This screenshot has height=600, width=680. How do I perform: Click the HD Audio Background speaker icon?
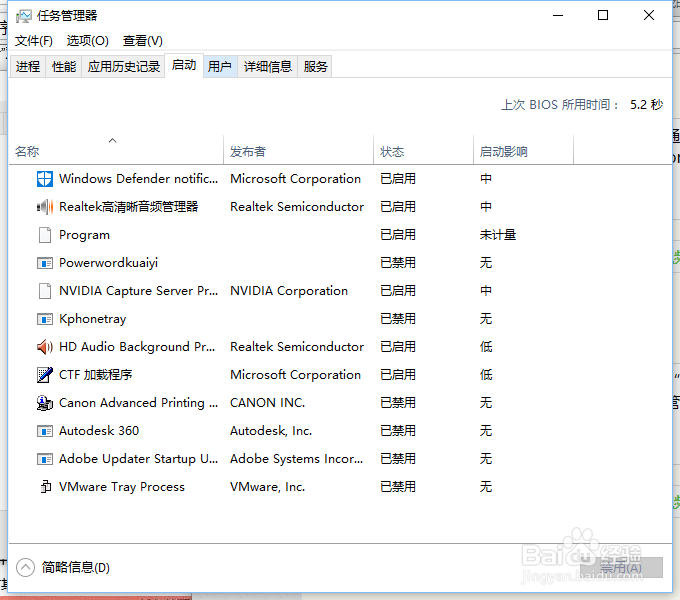tap(45, 347)
